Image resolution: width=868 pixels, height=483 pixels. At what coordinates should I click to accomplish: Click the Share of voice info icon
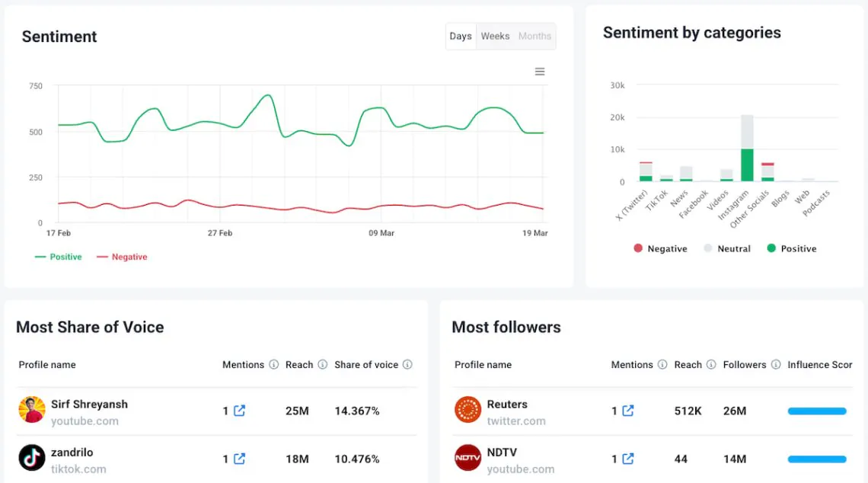[x=407, y=365]
